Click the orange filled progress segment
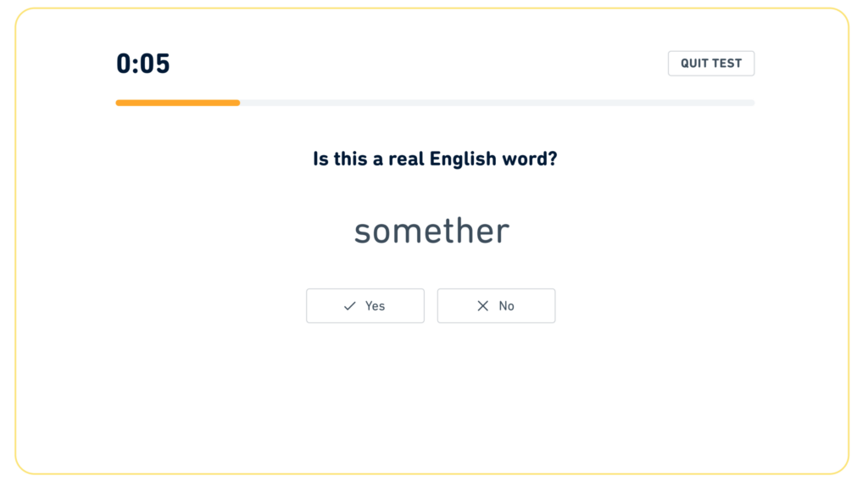This screenshot has width=868, height=492. tap(178, 103)
